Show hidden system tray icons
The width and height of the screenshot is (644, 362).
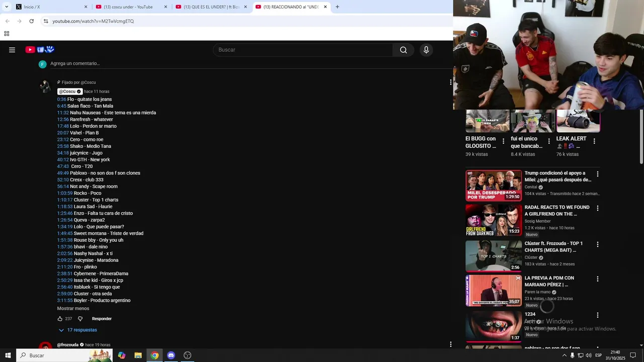(x=564, y=355)
